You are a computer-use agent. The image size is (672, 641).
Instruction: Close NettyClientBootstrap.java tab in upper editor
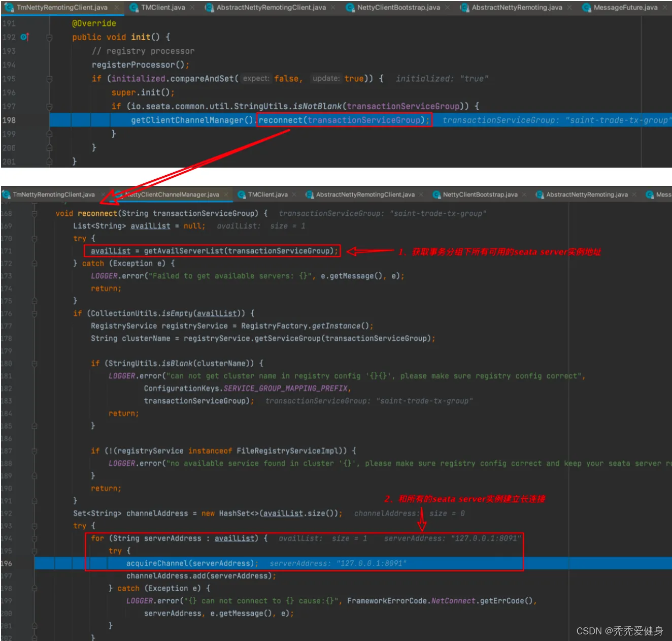point(448,8)
